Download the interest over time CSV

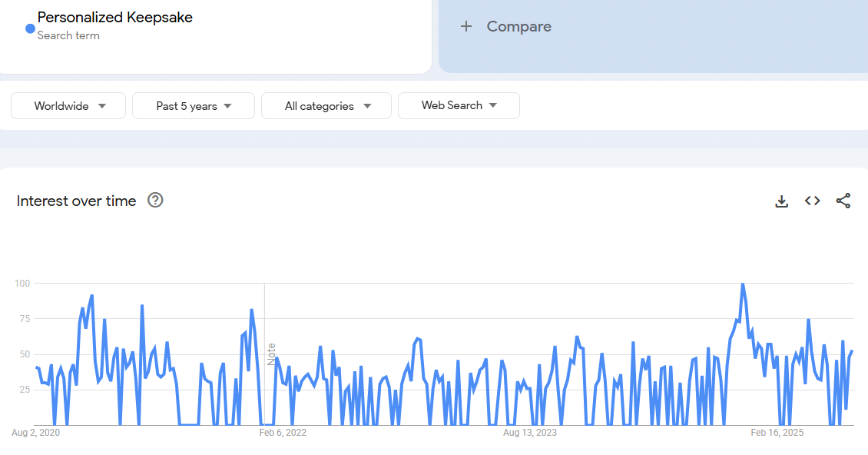coord(781,201)
